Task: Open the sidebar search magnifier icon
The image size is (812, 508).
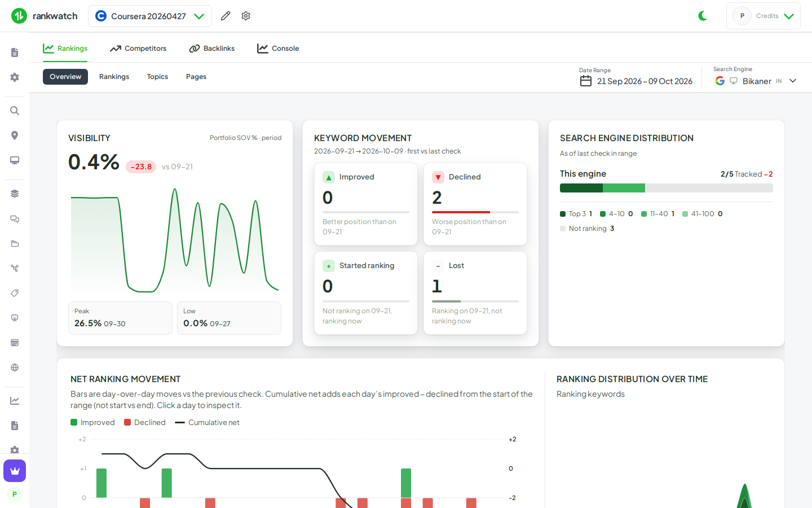Action: pos(15,111)
